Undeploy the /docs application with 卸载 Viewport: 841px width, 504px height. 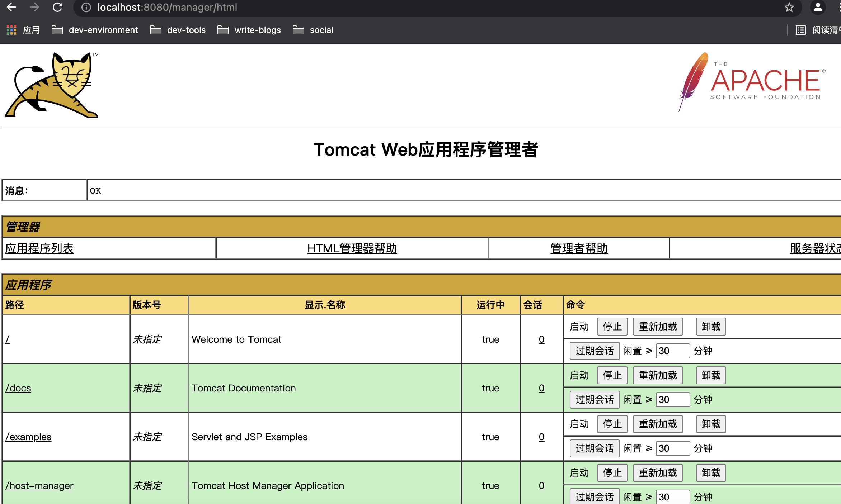[x=711, y=375]
